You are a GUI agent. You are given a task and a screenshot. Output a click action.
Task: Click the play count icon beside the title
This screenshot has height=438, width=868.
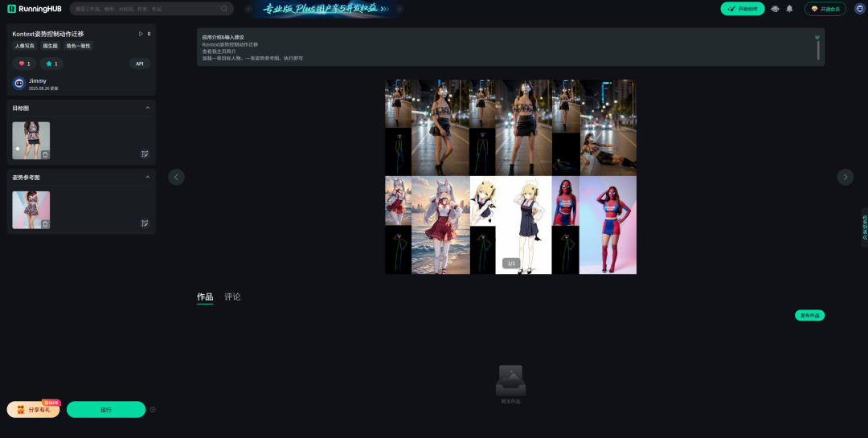pos(141,34)
